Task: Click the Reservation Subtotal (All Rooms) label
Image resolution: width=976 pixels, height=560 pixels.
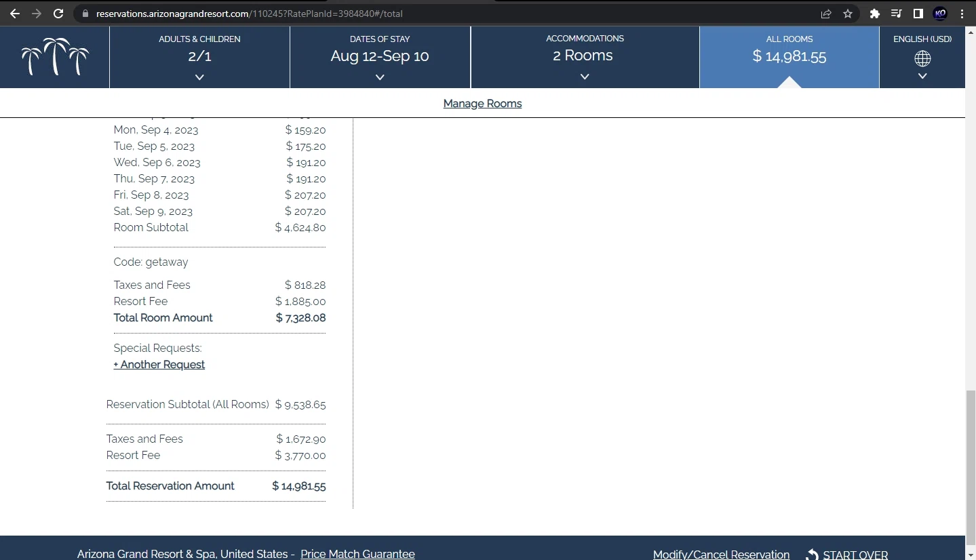Action: [188, 405]
